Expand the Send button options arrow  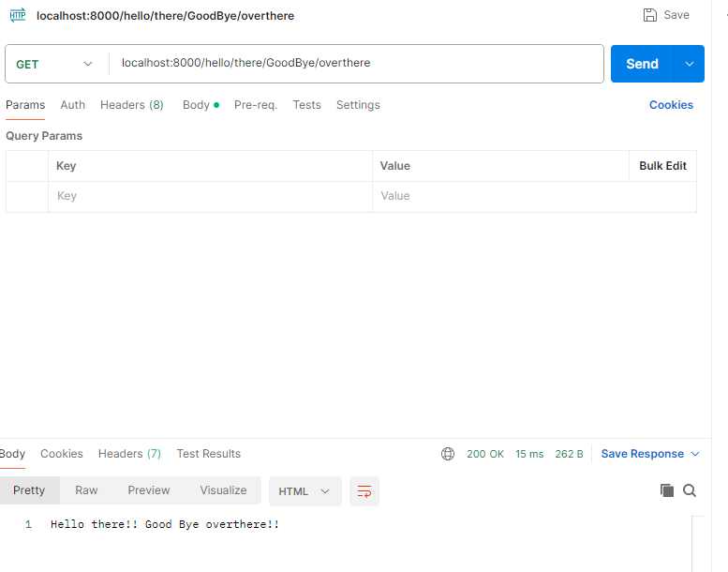[690, 64]
